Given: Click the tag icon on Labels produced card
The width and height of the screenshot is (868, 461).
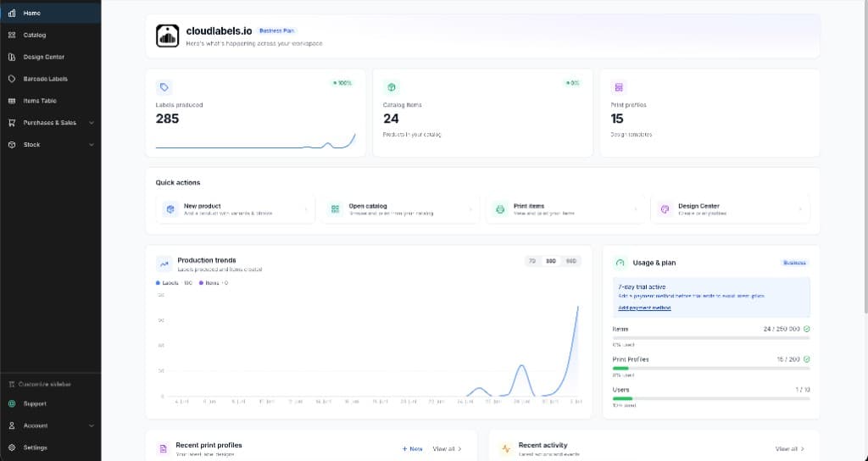Looking at the screenshot, I should (x=164, y=87).
